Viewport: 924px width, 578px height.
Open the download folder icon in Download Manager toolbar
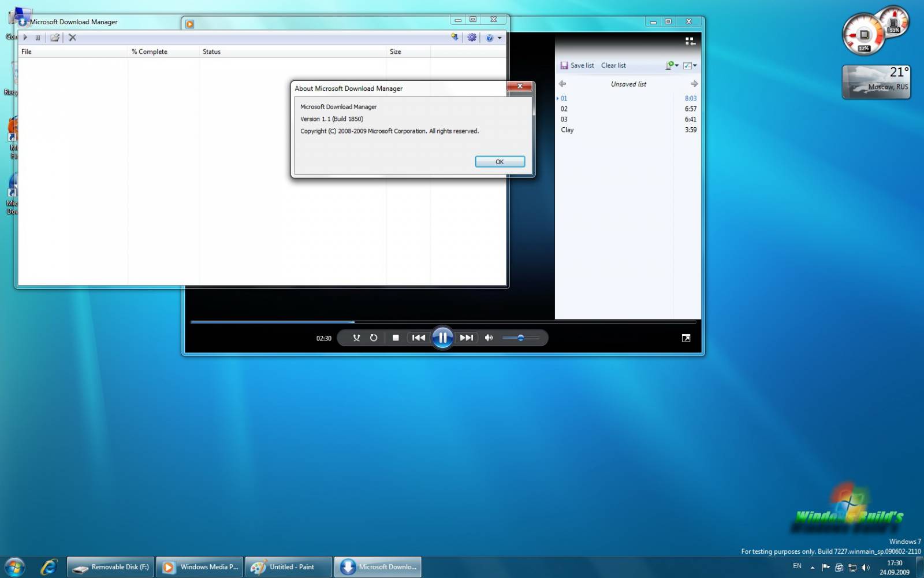[55, 38]
